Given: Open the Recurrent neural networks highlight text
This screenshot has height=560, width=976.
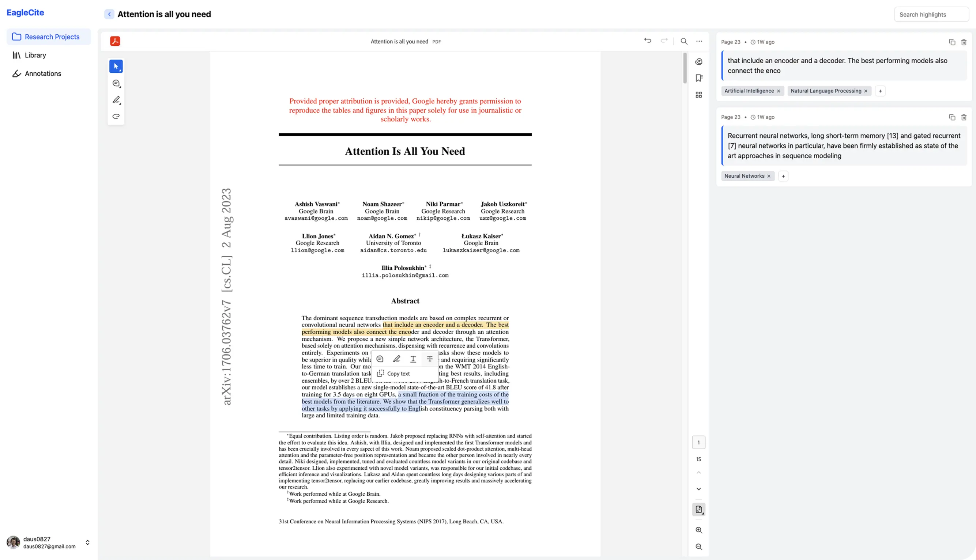Looking at the screenshot, I should click(x=844, y=146).
